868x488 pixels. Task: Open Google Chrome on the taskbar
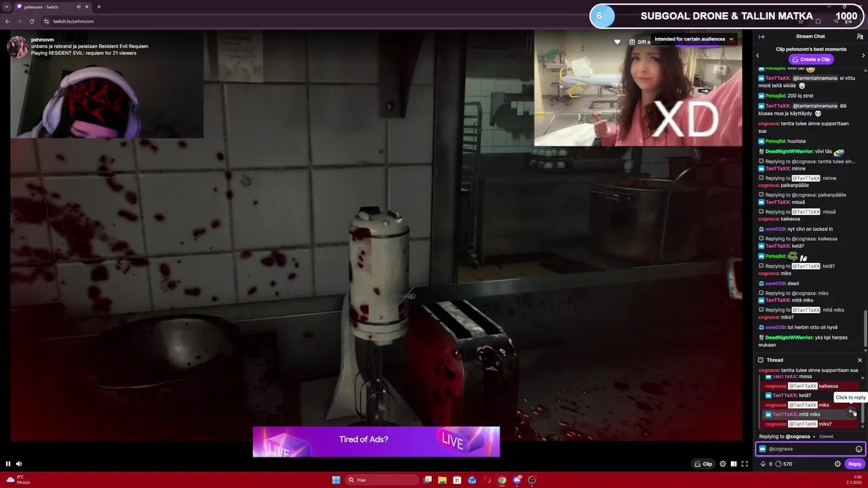(502, 480)
